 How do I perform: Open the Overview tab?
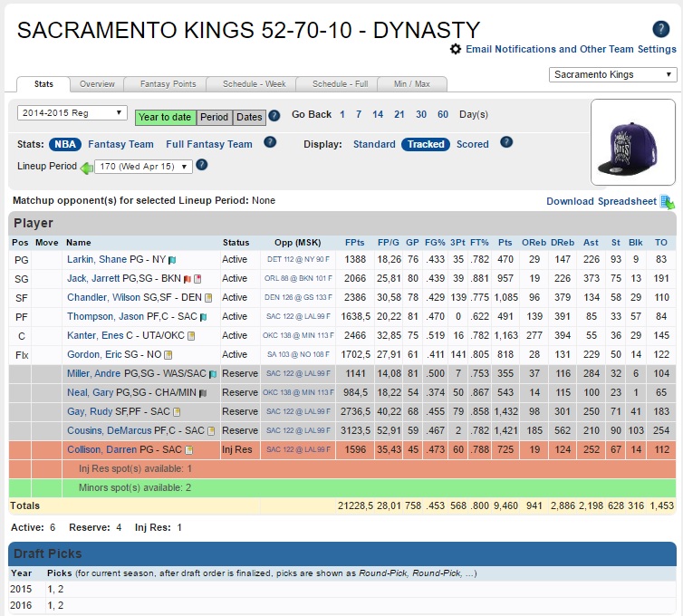click(x=97, y=84)
